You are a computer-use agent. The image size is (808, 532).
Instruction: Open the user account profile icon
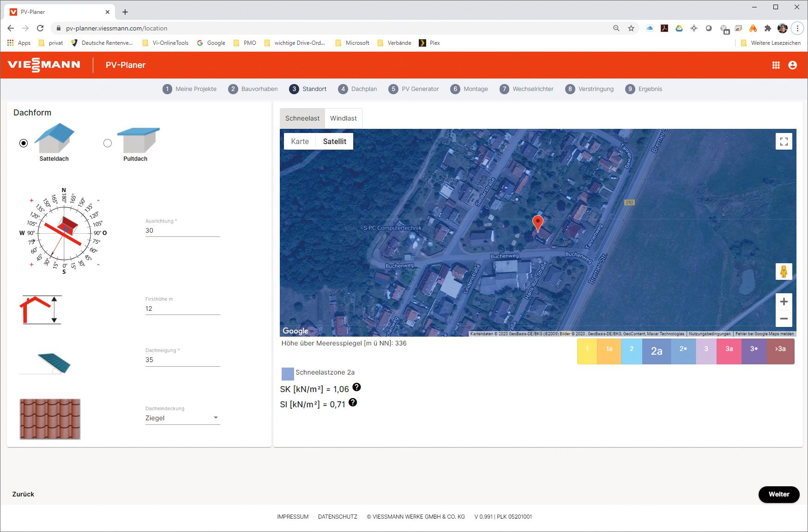click(x=792, y=65)
